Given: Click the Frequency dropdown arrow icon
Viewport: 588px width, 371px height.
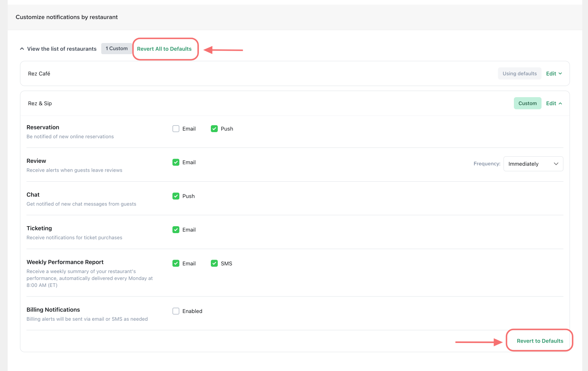Looking at the screenshot, I should click(556, 164).
